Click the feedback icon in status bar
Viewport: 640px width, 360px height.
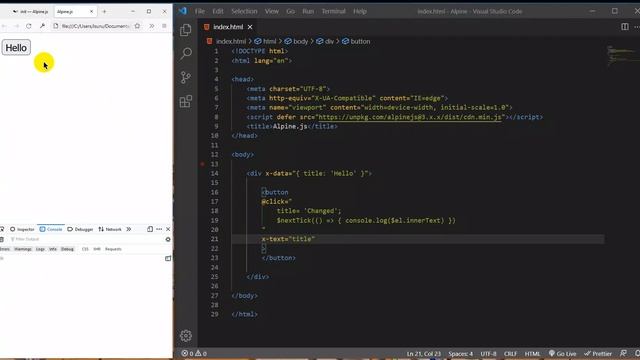click(623, 353)
